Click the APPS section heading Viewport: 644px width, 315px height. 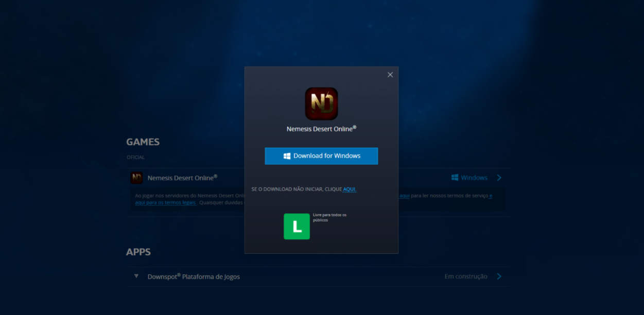(x=138, y=252)
